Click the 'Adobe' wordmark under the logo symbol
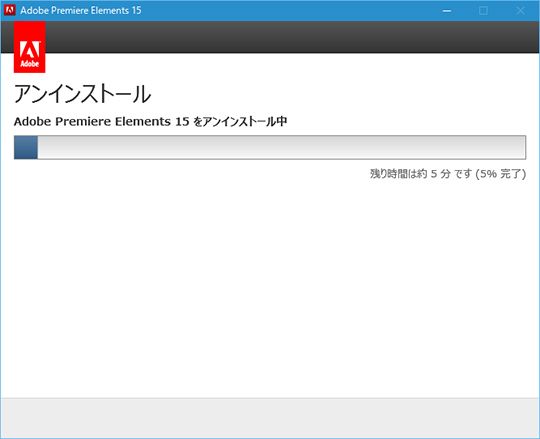This screenshot has width=540, height=439. 30,64
